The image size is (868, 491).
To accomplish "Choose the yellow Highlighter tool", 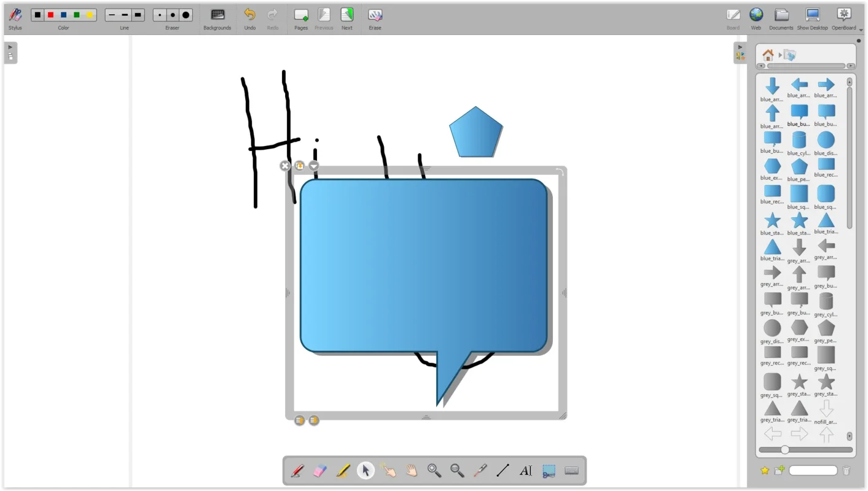I will click(343, 471).
